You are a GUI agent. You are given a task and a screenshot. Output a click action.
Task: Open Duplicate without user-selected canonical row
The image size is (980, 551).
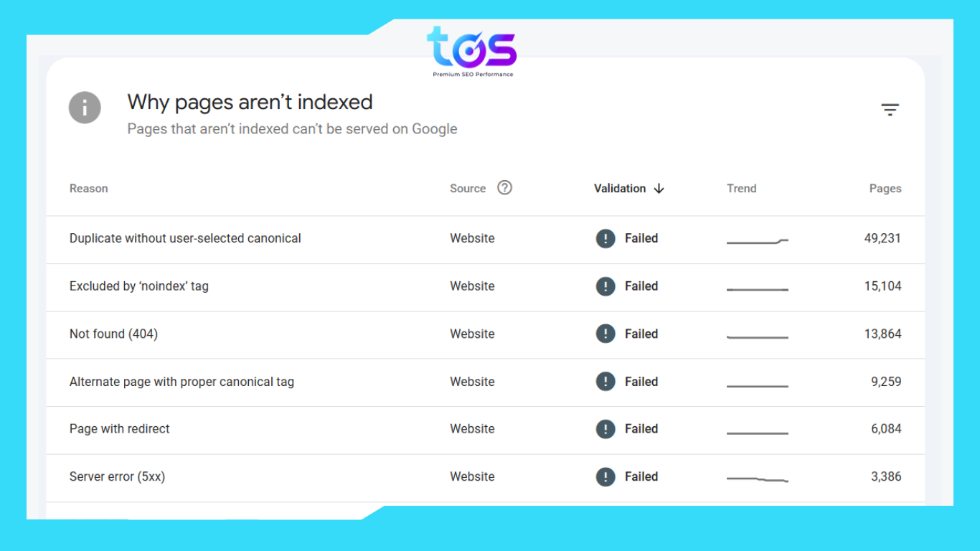coord(185,239)
